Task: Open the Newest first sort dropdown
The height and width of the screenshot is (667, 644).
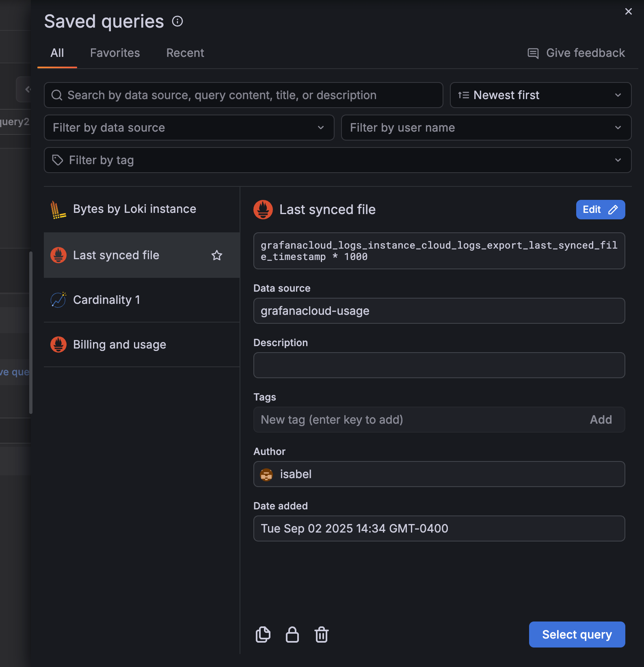Action: pos(540,95)
